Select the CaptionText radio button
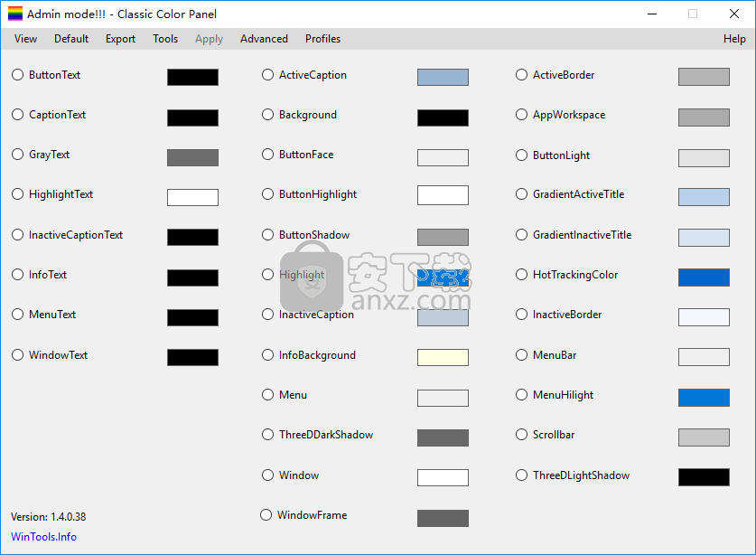This screenshot has width=756, height=555. [x=18, y=115]
